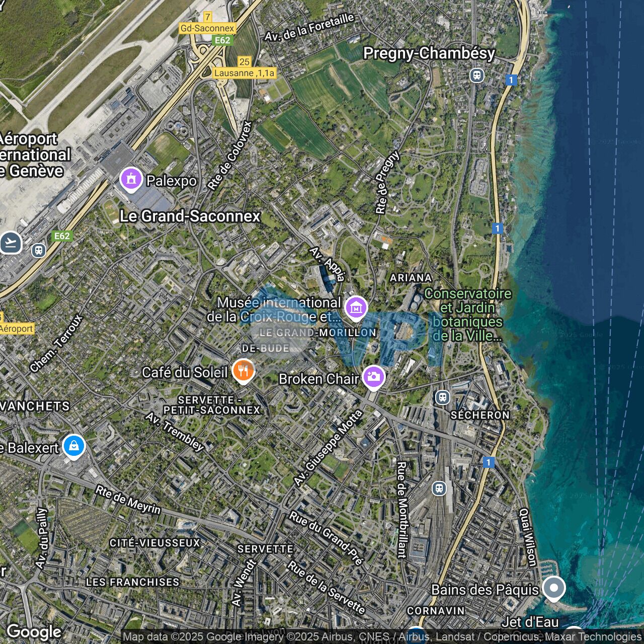Click the Rue du Grand-Pré street label
This screenshot has width=644, height=644.
click(x=326, y=538)
